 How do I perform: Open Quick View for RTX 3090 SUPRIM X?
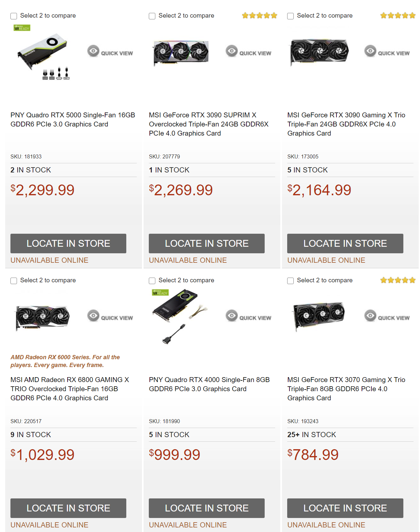point(249,52)
